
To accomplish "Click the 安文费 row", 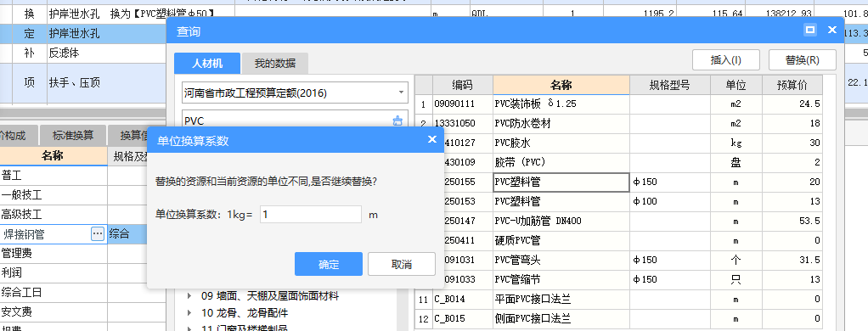I will 54,311.
